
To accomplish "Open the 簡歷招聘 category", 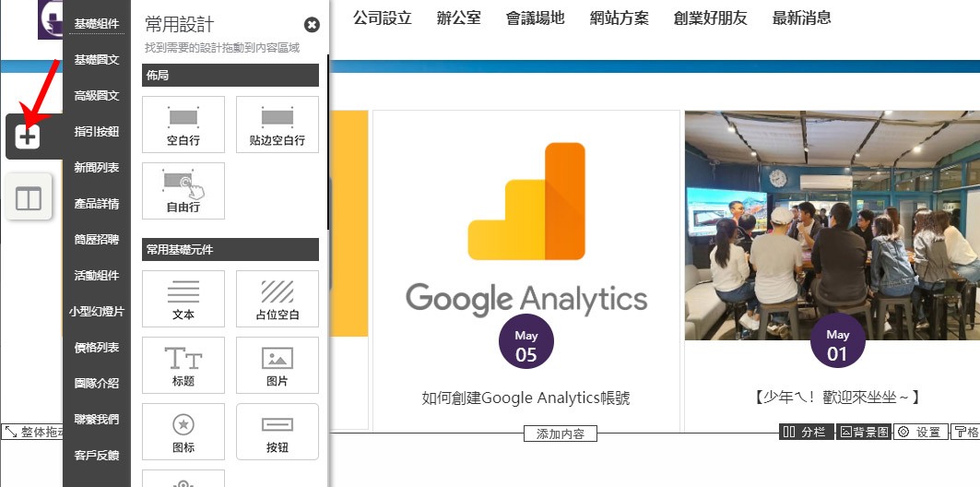I will point(96,240).
